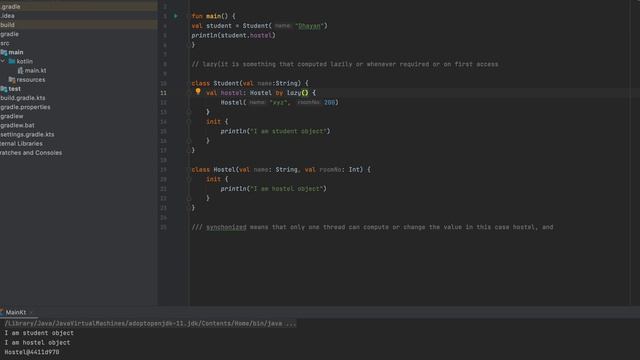Click the "I am student object" string in code
The height and width of the screenshot is (360, 640).
pos(288,131)
